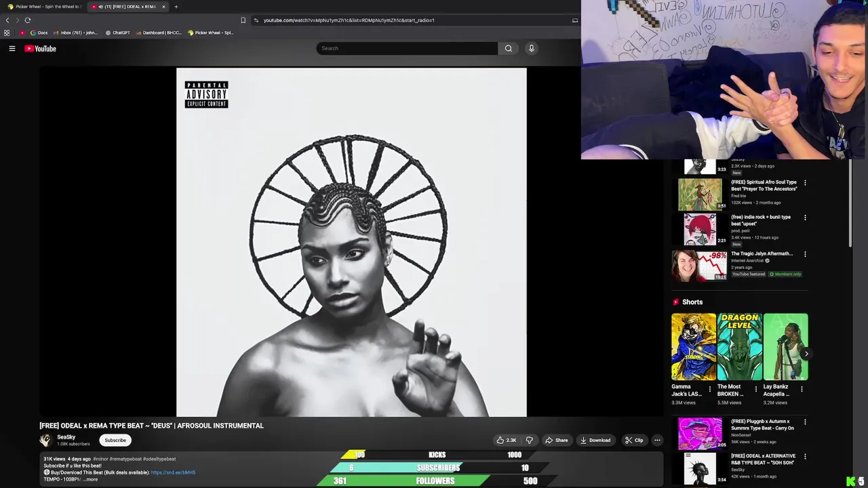Subscribe to SeaSky channel
This screenshot has height=488, width=868.
click(x=115, y=440)
